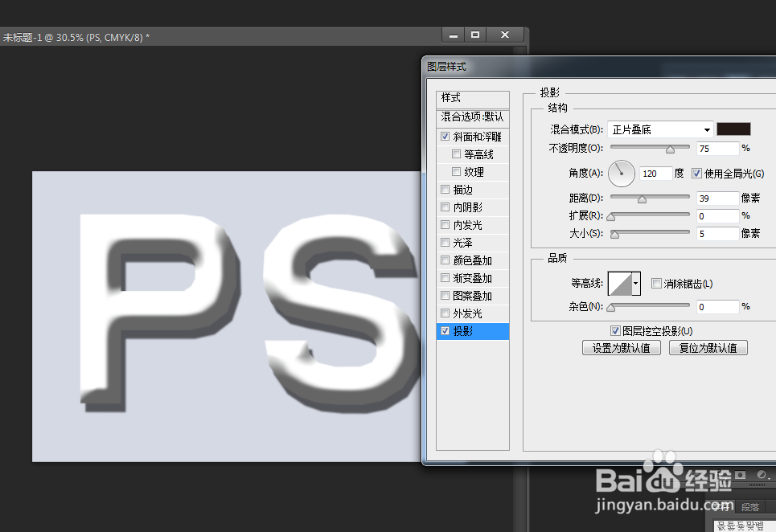776x532 pixels.
Task: Uncheck the 斜面和浮雕 checkbox
Action: [x=445, y=136]
